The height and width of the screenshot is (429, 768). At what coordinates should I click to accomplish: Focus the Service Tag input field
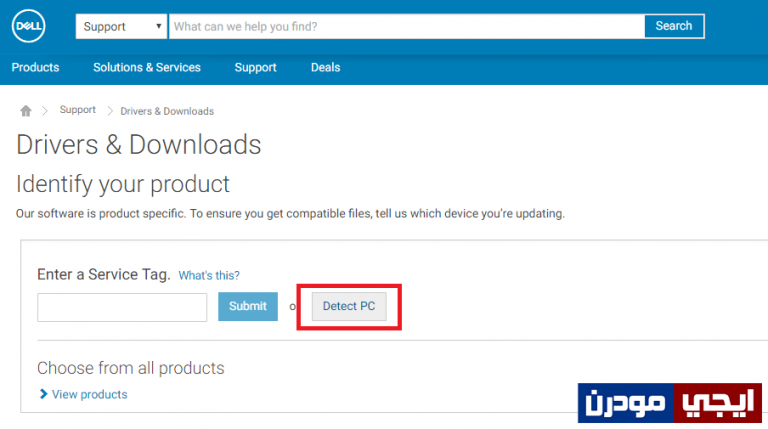tap(122, 308)
